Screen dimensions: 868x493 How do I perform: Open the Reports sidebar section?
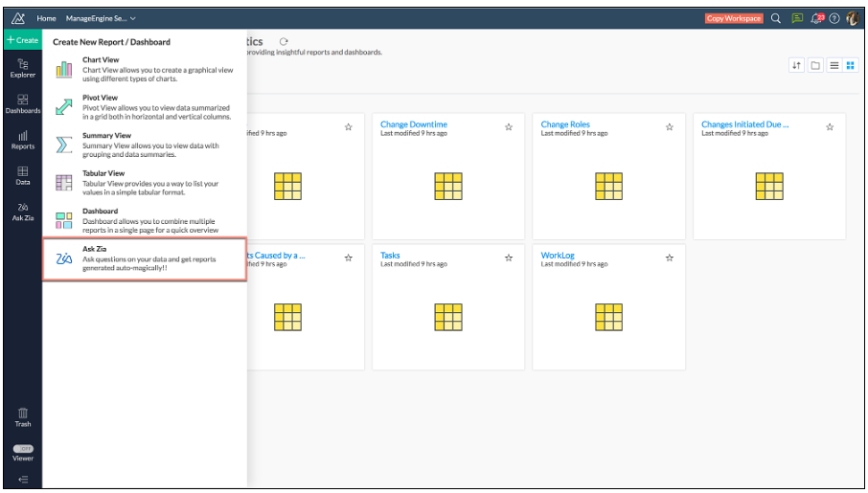23,140
